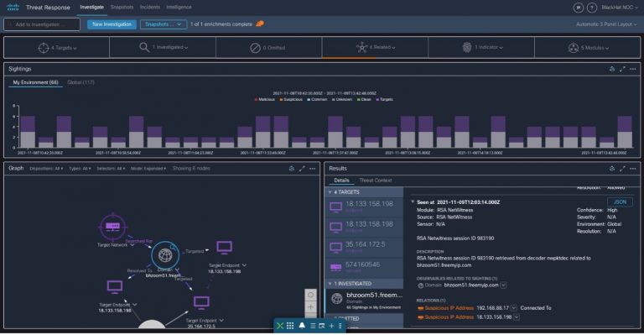Toggle the Malicious legend entry
The image size is (644, 335).
[264, 99]
